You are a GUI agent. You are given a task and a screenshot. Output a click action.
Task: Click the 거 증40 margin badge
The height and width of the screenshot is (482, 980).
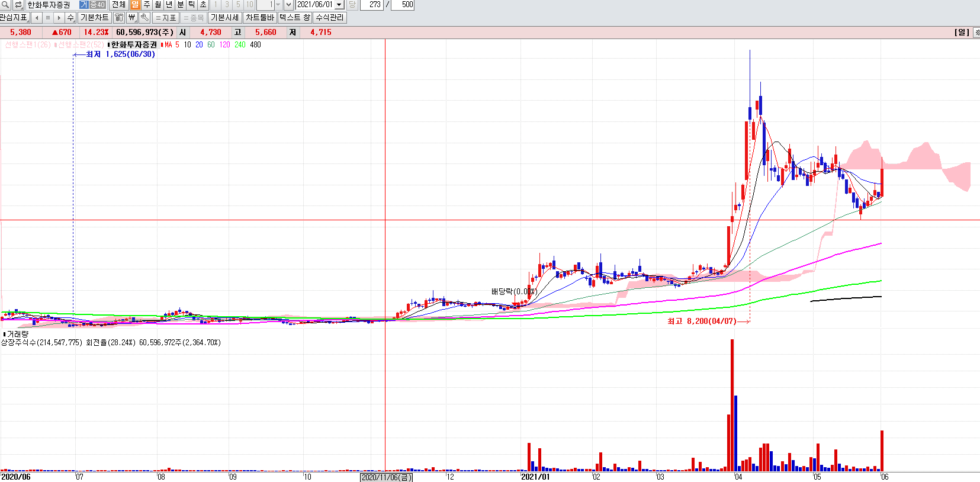tap(93, 4)
